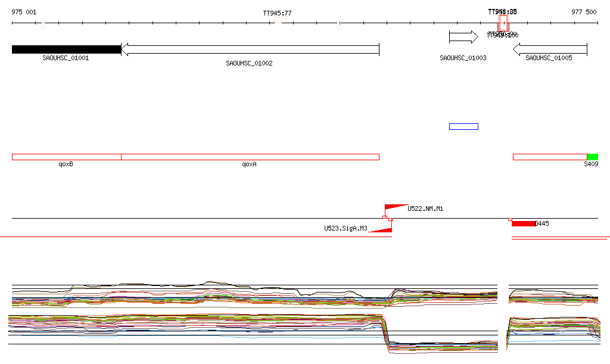
Task: Select the qoxB annotation box
Action: click(66, 157)
